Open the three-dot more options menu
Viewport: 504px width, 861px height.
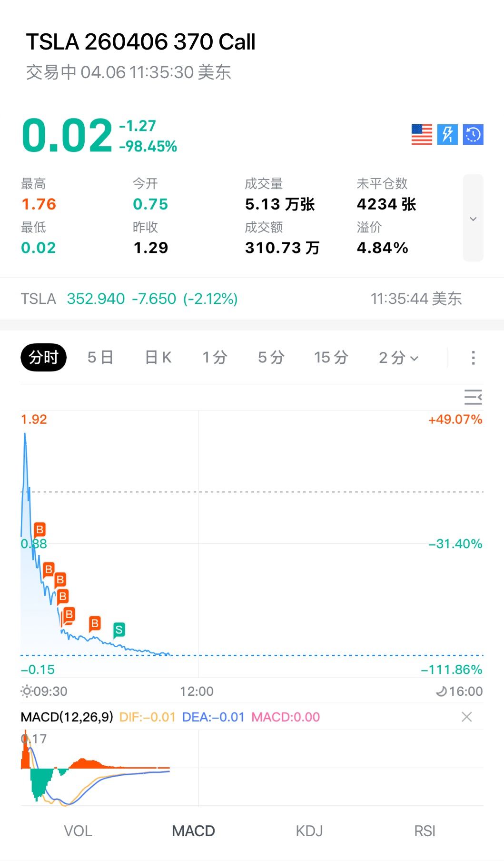(x=473, y=358)
